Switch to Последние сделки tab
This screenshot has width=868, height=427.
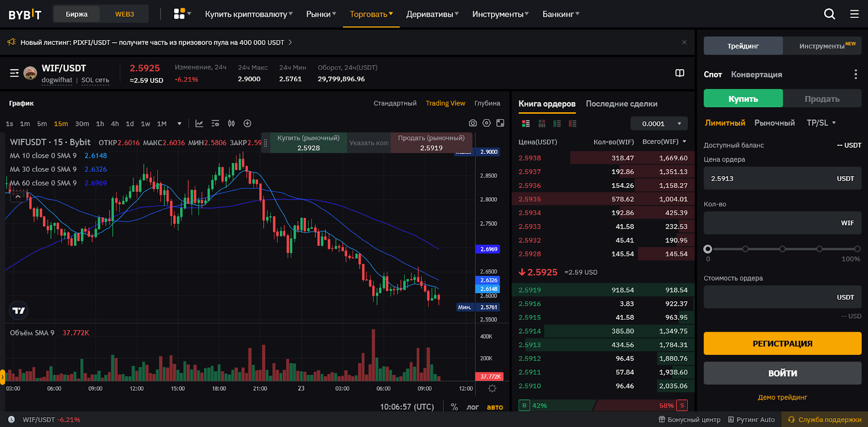click(621, 103)
